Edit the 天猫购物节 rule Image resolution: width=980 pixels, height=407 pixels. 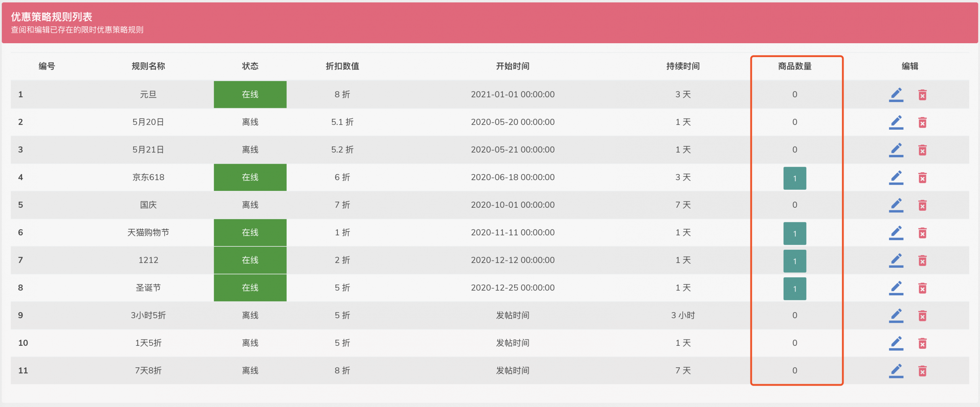tap(896, 233)
